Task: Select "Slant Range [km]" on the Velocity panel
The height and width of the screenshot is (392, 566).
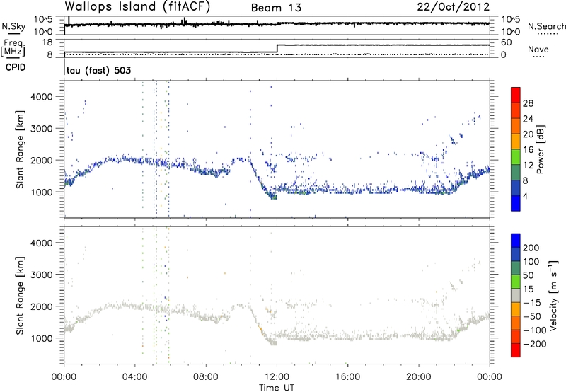Action: 21,296
